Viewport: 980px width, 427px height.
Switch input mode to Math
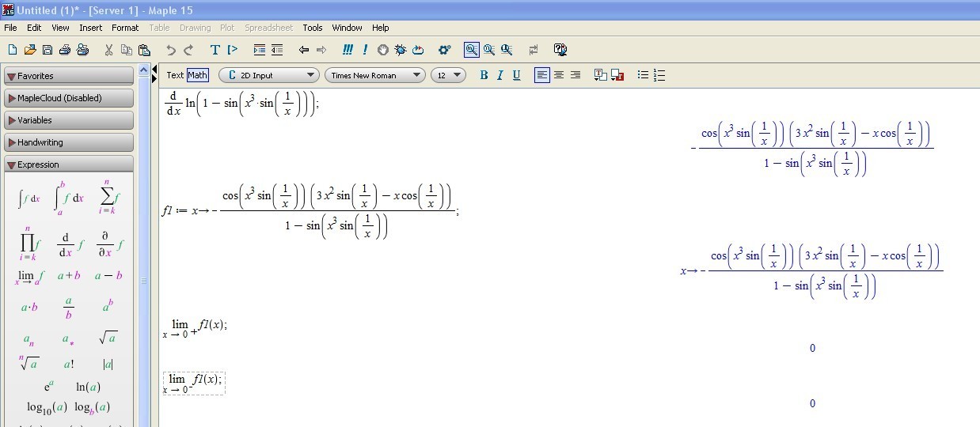pos(197,75)
